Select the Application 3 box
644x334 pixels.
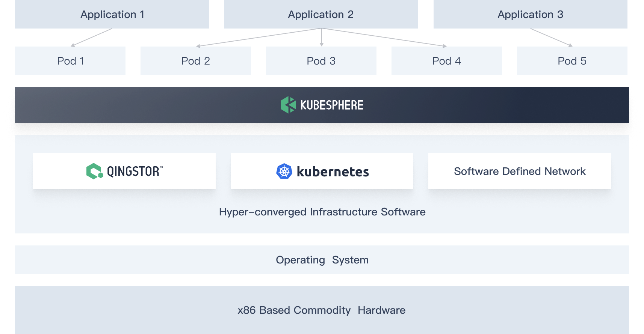coord(531,14)
